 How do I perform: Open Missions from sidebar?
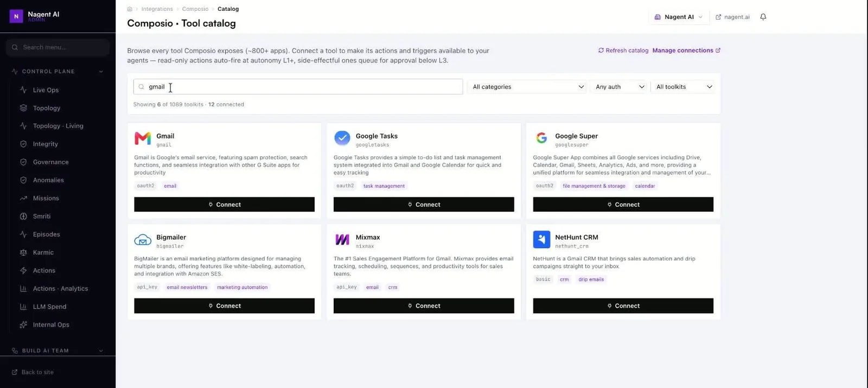(x=46, y=199)
